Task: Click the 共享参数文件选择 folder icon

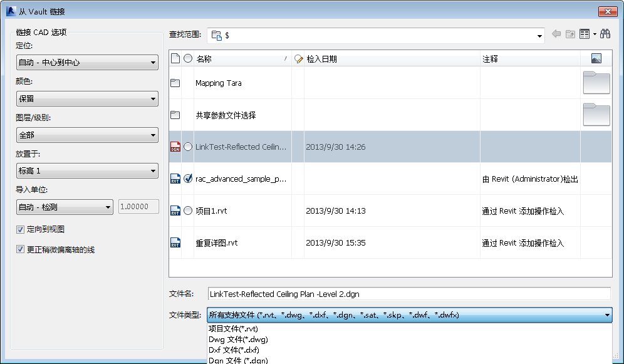Action: [175, 115]
